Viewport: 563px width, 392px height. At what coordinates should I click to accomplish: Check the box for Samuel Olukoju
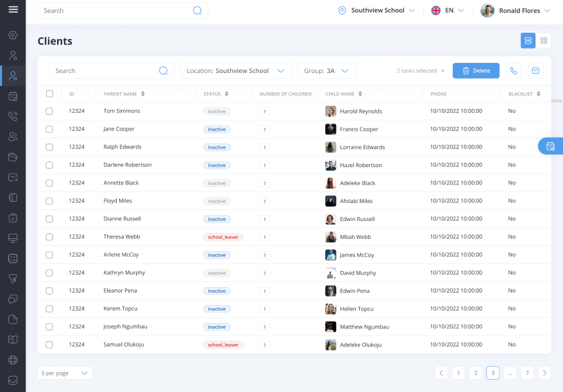click(x=49, y=345)
